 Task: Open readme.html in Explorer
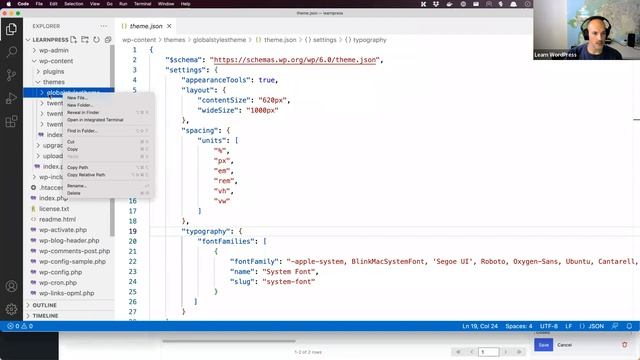coord(57,219)
